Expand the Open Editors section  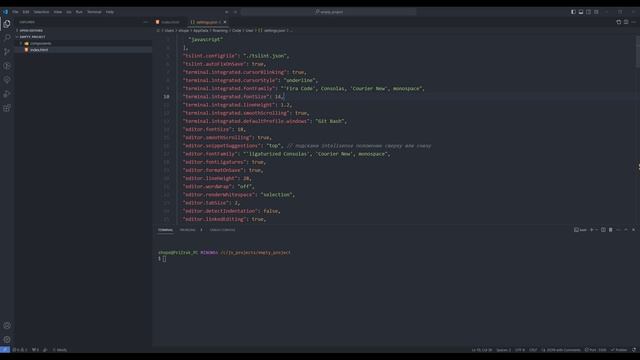84,30
